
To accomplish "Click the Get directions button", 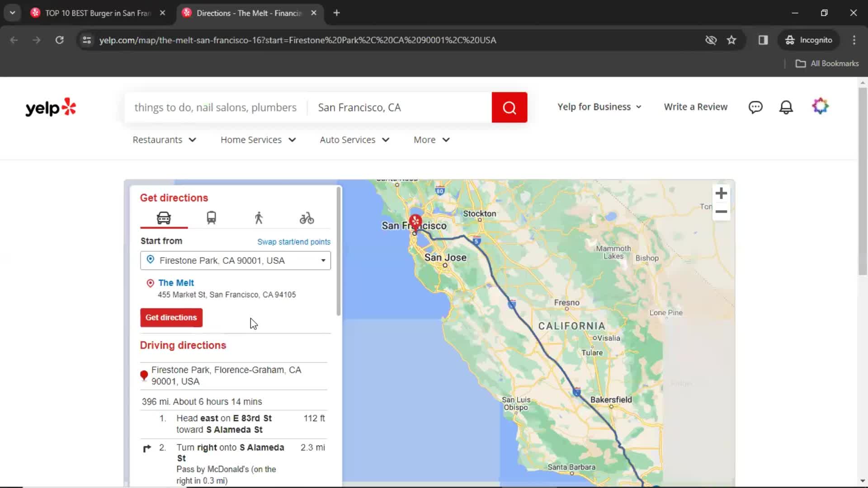I will tap(172, 318).
